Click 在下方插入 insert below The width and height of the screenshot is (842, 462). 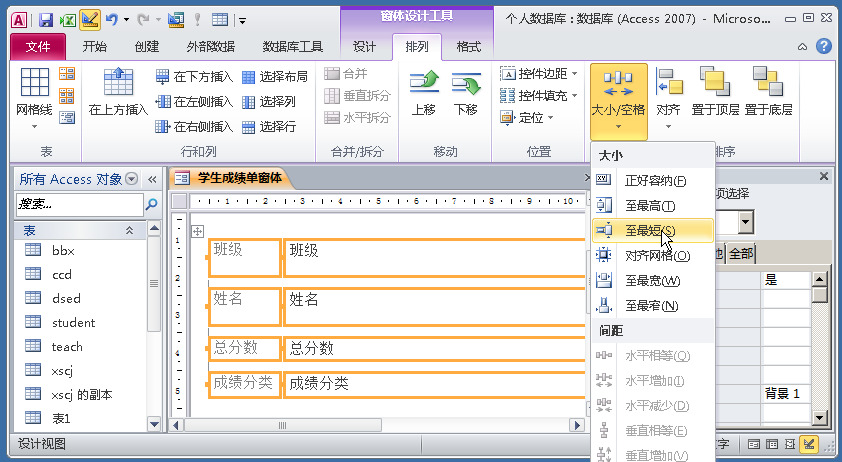click(x=194, y=77)
